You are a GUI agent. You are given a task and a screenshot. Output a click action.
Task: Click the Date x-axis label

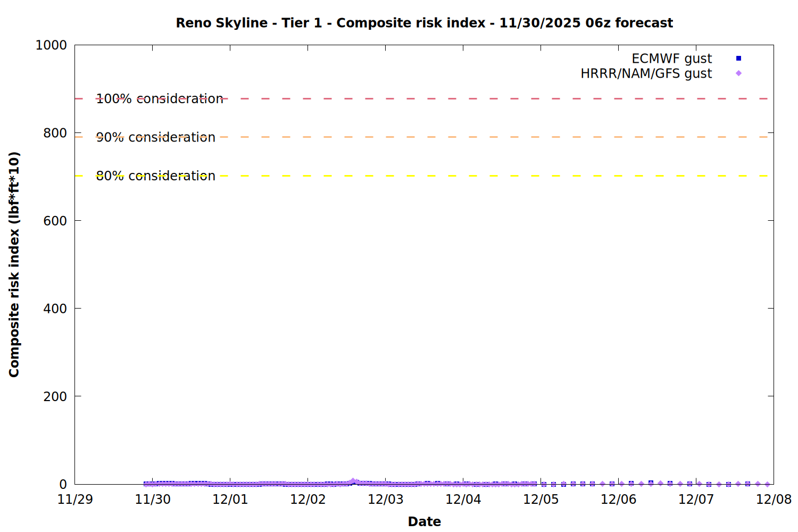[x=424, y=521]
